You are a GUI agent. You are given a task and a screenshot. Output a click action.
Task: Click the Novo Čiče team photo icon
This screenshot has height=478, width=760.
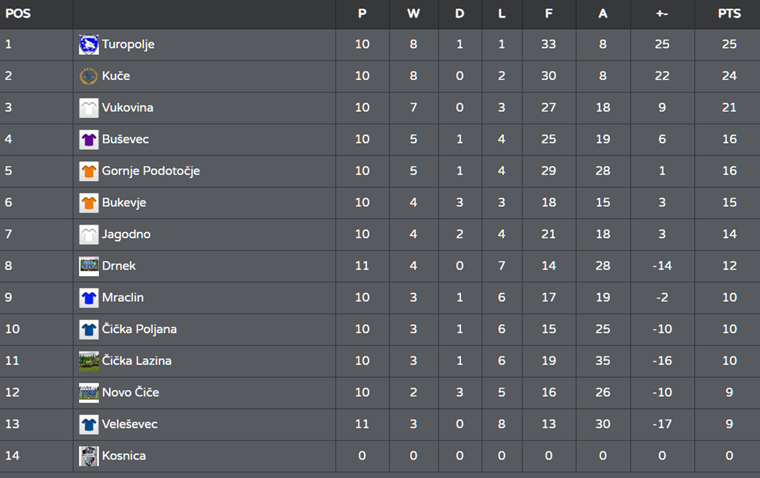89,393
